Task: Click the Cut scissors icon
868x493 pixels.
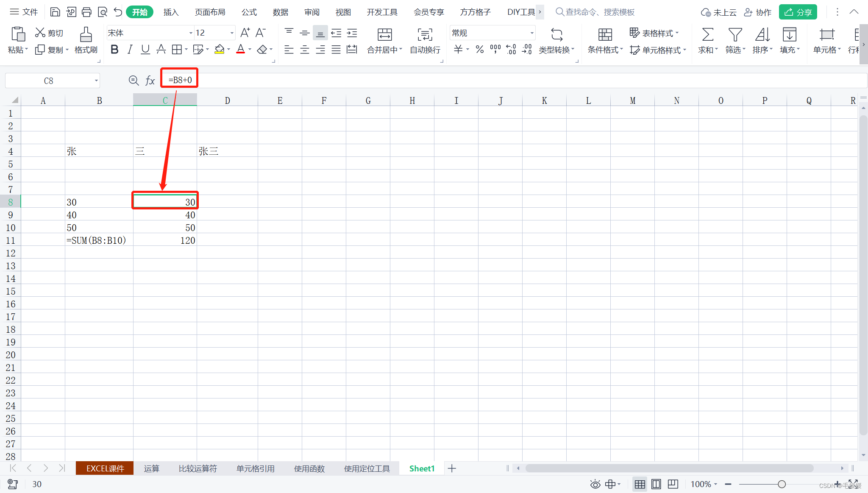Action: 40,33
